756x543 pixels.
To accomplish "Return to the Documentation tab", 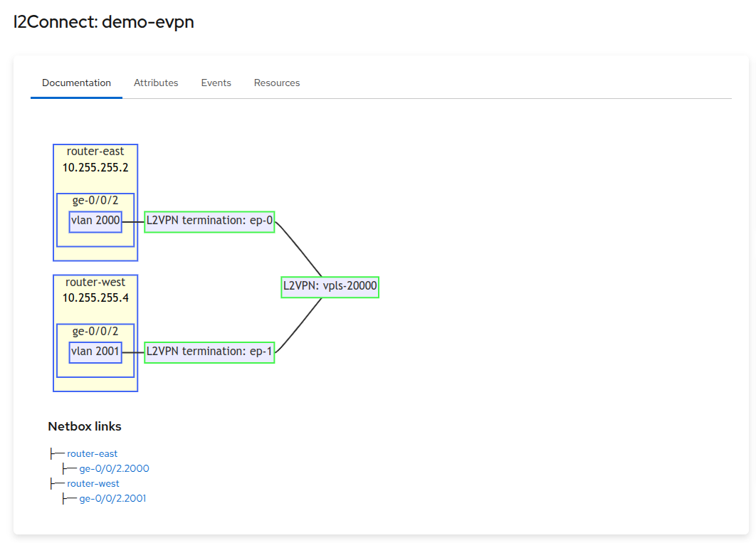I will pos(76,83).
